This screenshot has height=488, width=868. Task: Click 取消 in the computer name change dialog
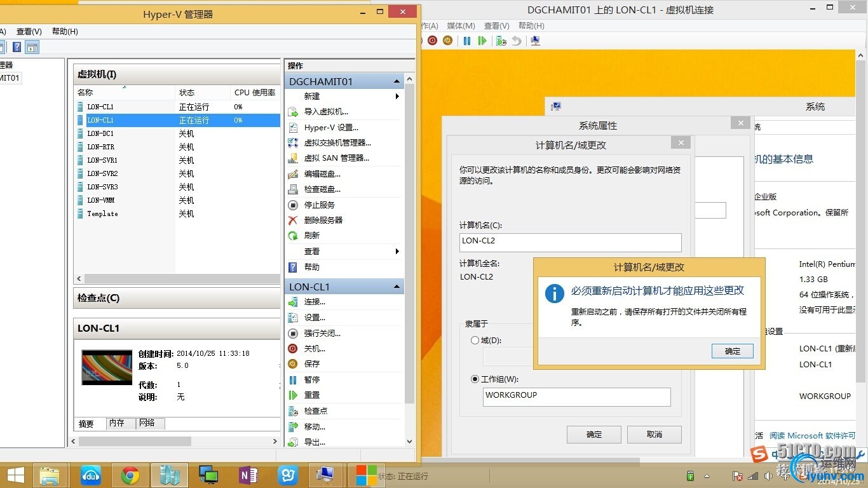[654, 435]
